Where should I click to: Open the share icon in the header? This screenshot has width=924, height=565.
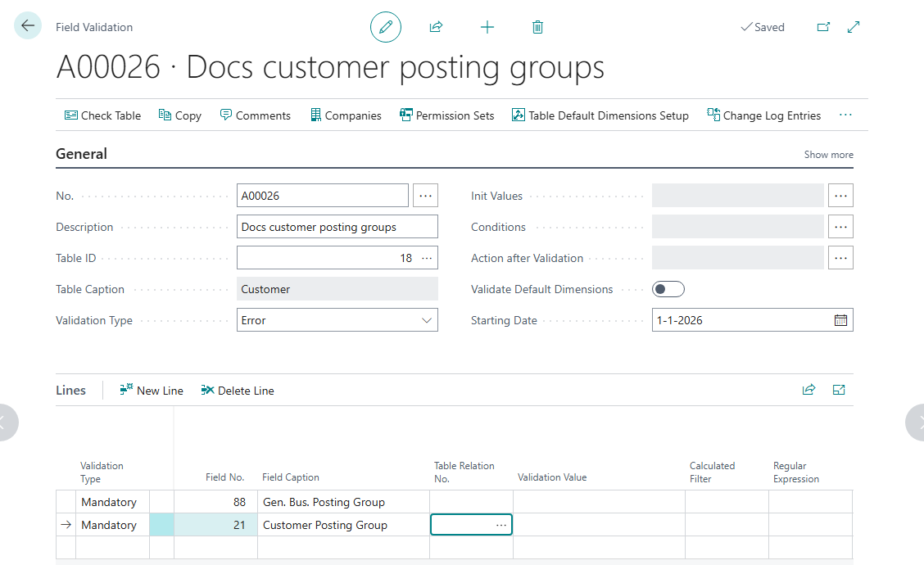[x=436, y=27]
